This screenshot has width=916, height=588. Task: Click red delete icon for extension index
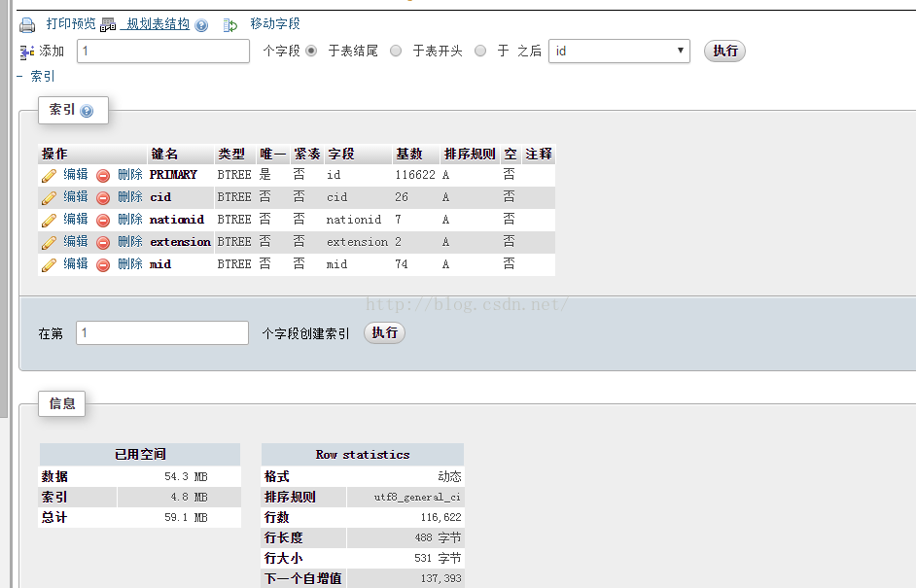pyautogui.click(x=103, y=242)
